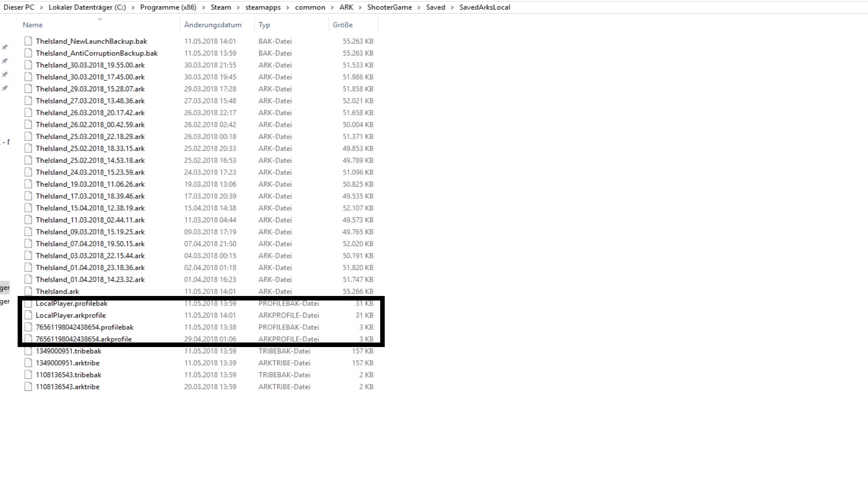Expand the chevron after Lokaler Datenträger (C:)

133,8
